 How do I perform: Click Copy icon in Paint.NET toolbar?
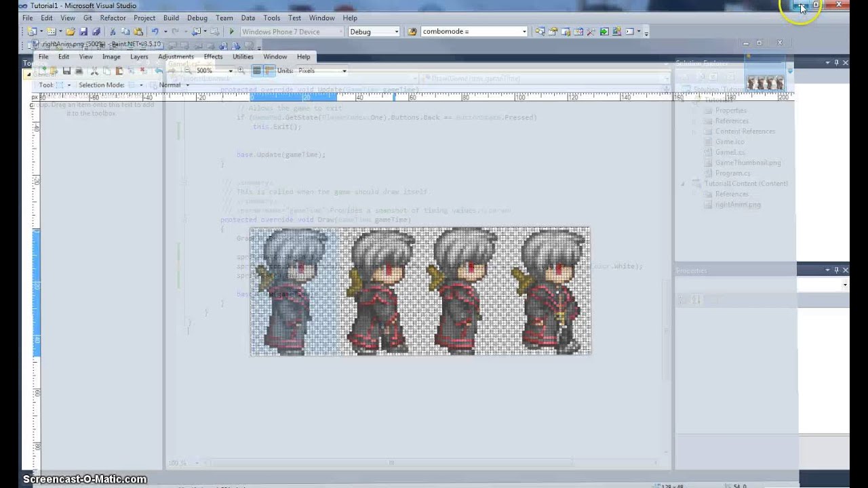(106, 70)
